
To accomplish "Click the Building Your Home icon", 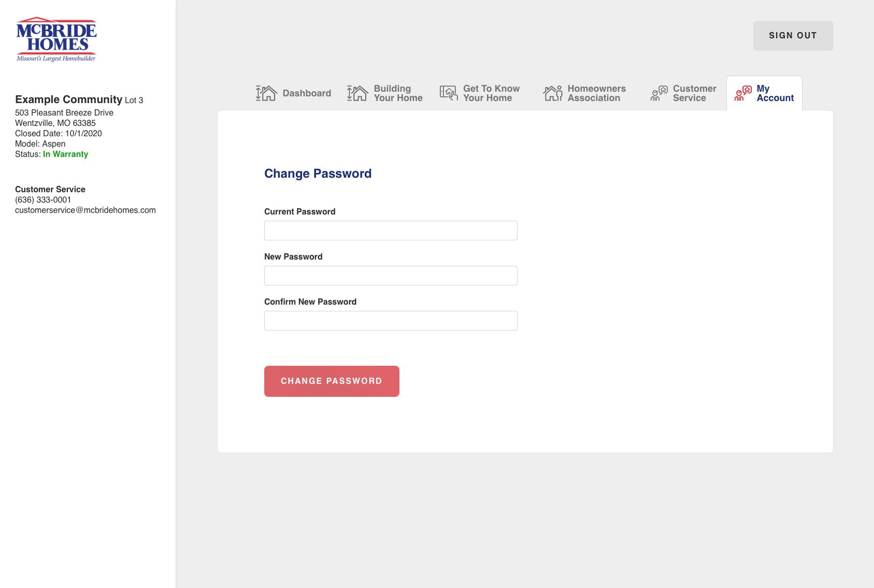I will coord(357,93).
